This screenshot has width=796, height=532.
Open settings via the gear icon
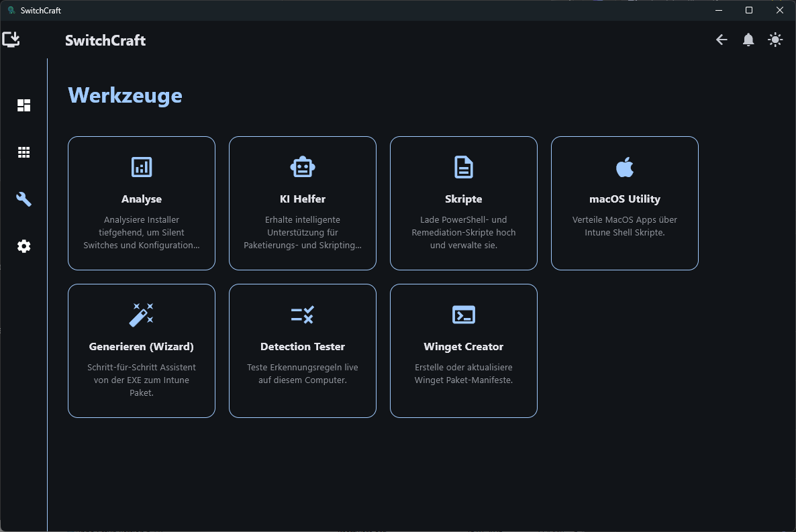24,246
